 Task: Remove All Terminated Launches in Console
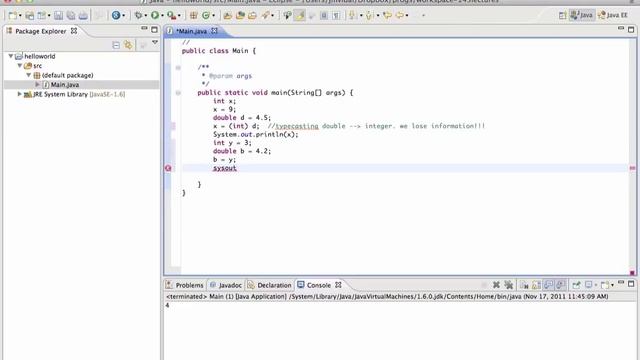coord(509,285)
